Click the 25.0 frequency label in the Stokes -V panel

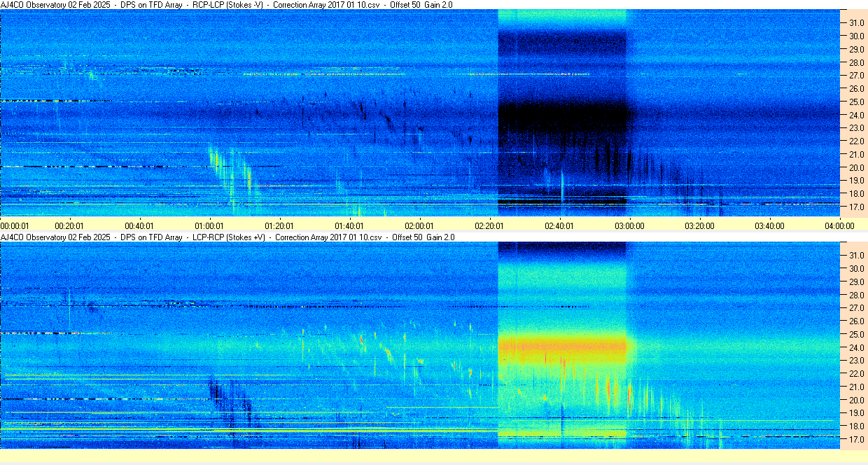[856, 102]
